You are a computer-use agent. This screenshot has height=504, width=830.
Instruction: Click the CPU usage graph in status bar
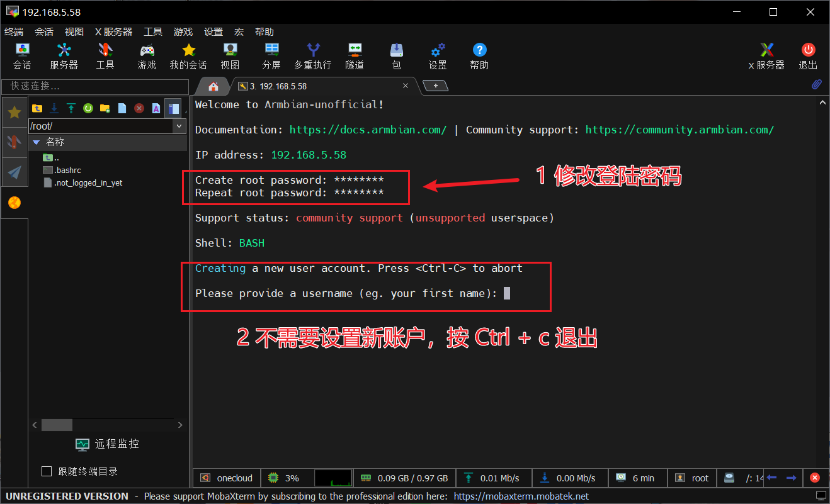(333, 478)
